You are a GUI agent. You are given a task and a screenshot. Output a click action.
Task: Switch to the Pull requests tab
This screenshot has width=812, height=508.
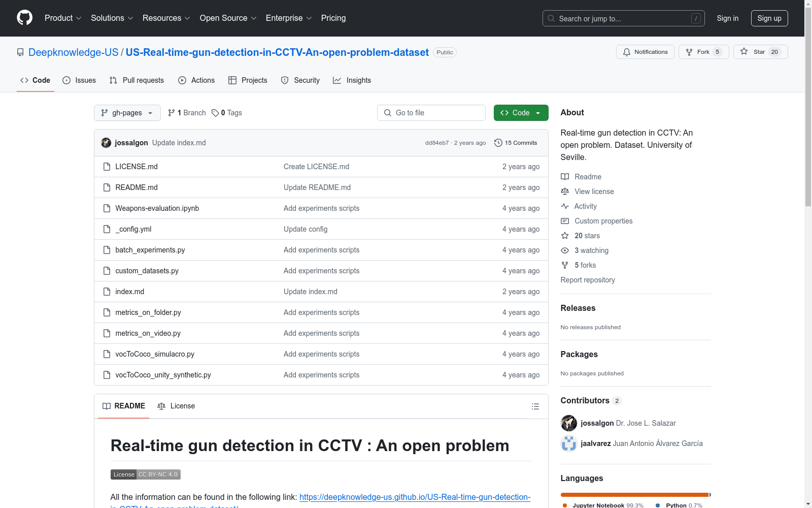[x=137, y=80]
